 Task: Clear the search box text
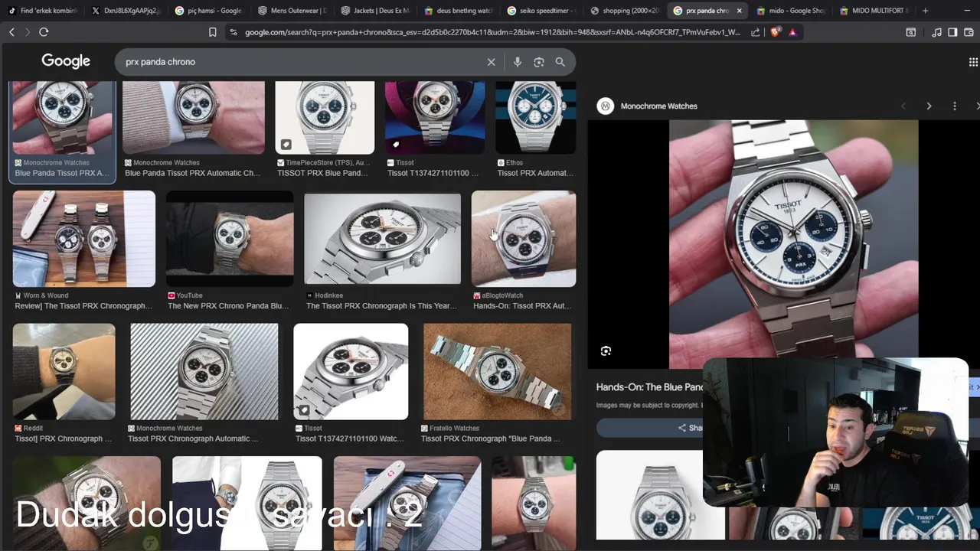click(x=492, y=62)
